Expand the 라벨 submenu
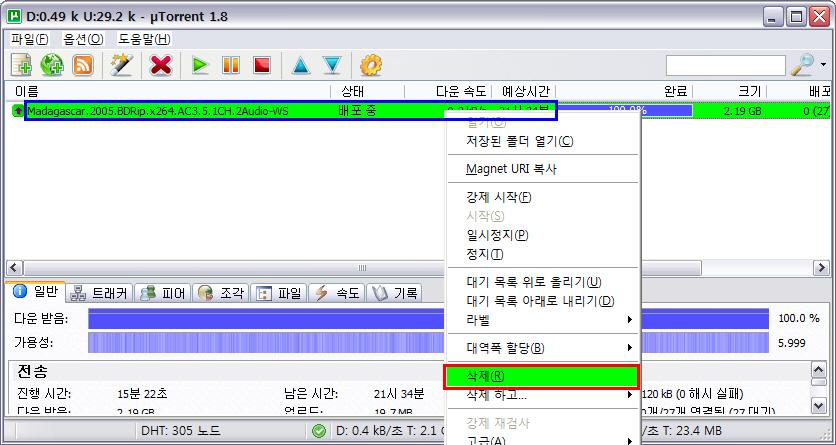The image size is (836, 445). pos(542,320)
